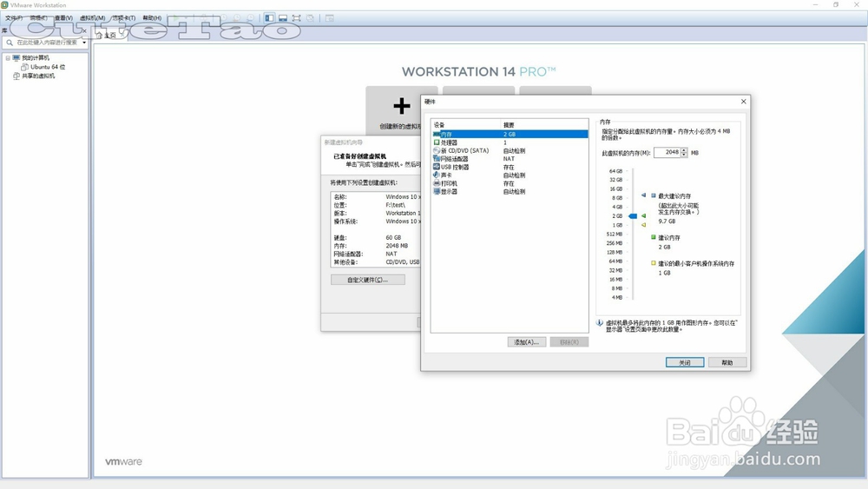Open the 选项卡(T) menu
Image resolution: width=868 pixels, height=489 pixels.
[x=123, y=17]
